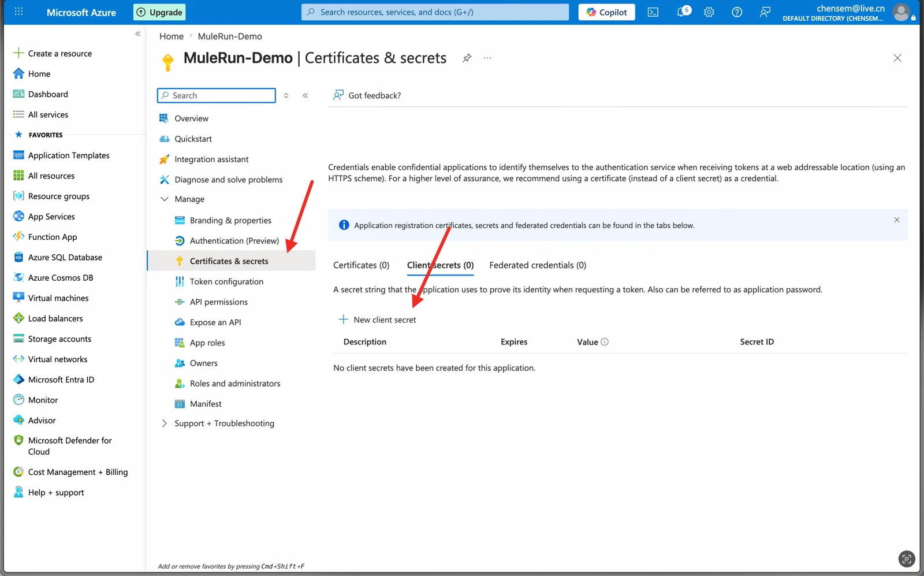Collapse the portal favorites sidebar
The image size is (924, 576).
coord(137,34)
